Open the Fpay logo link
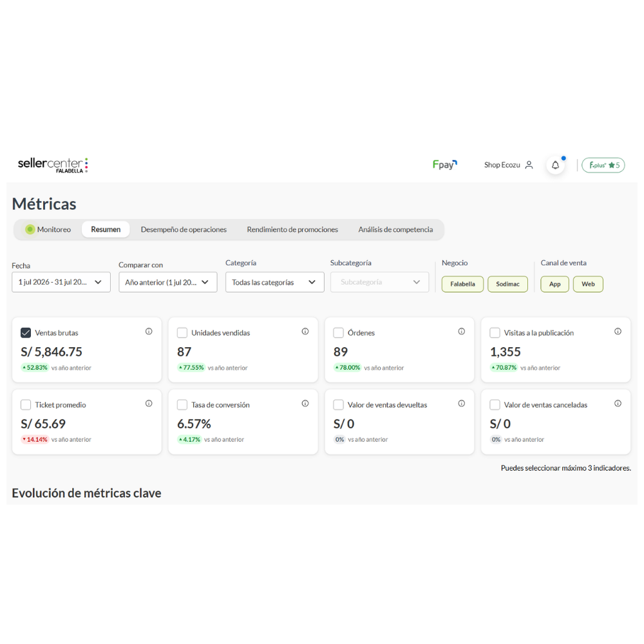This screenshot has height=644, width=644. click(445, 165)
